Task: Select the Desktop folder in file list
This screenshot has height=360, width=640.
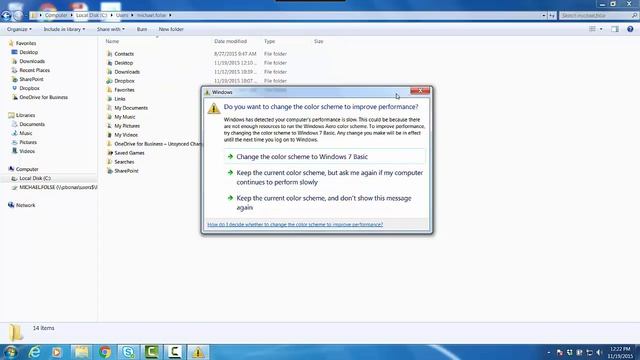Action: tap(123, 63)
